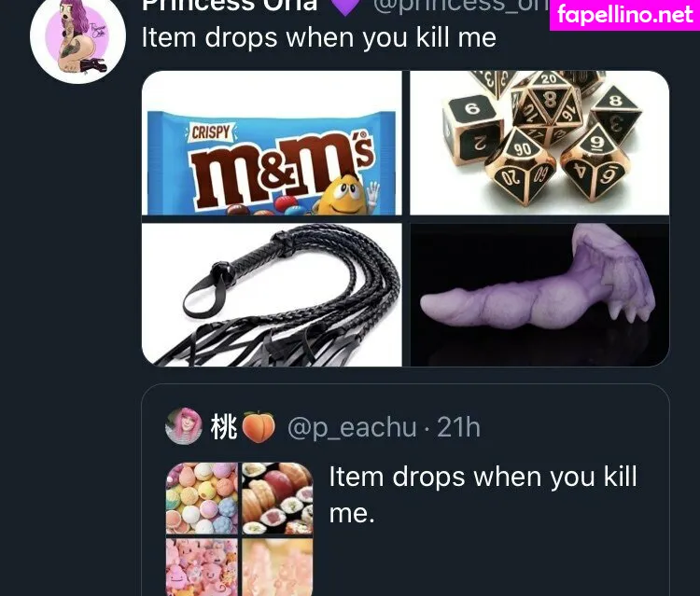Image resolution: width=700 pixels, height=596 pixels.
Task: Click the pink-haired avatar in quoted tweet
Action: 184,425
